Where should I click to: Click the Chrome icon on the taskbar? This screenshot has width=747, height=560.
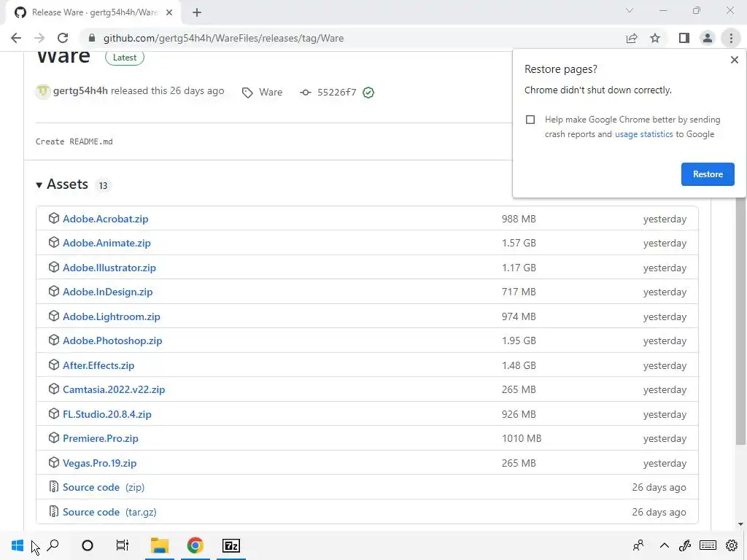195,545
